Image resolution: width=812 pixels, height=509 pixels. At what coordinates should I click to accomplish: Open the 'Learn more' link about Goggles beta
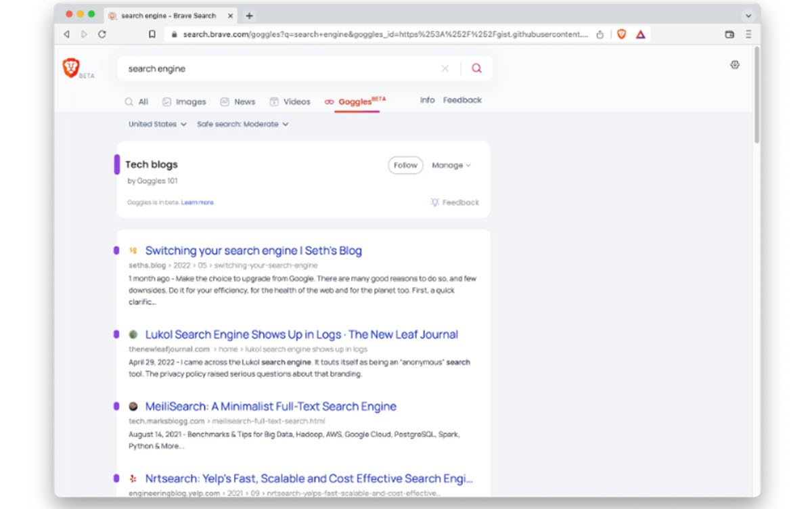(198, 202)
